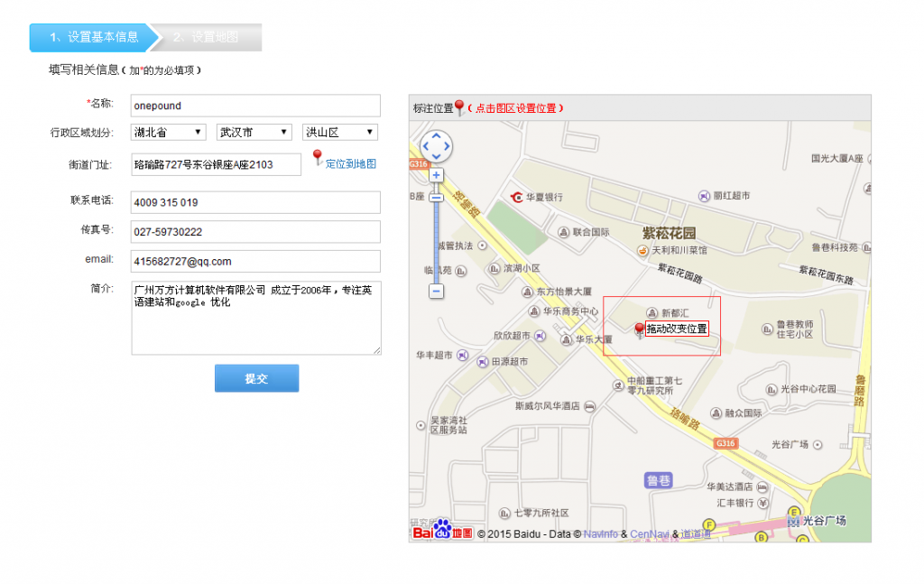Click the 提交 submit button
The image size is (924, 584).
point(256,378)
